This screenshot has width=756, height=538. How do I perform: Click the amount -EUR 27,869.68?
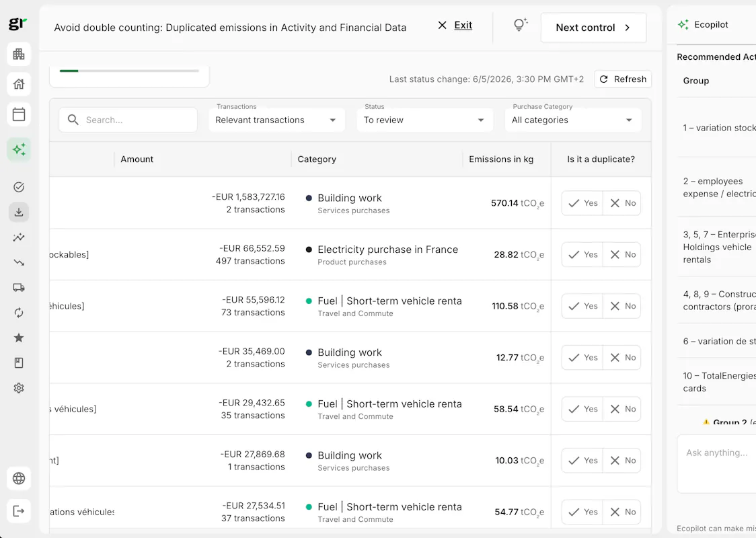click(x=253, y=454)
